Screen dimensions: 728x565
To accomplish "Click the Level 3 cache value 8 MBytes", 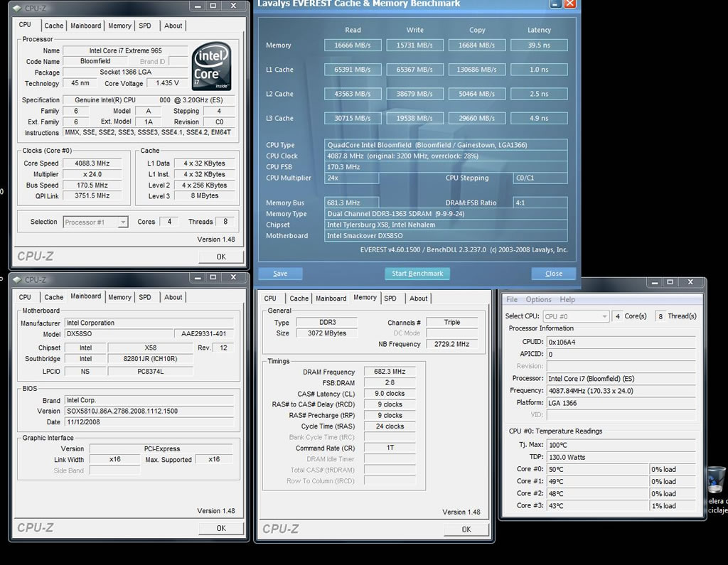I will 204,196.
